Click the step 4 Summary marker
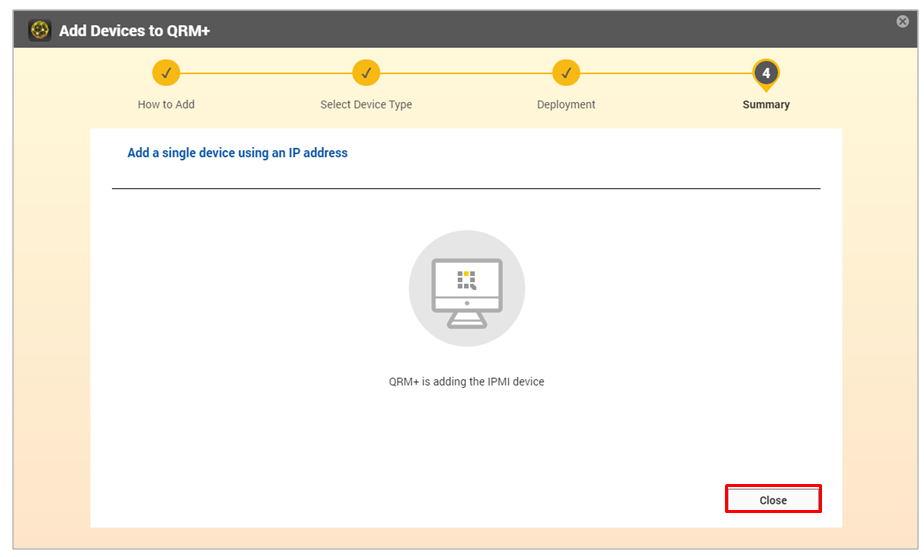Screen dimensions: 924x557 tap(765, 74)
